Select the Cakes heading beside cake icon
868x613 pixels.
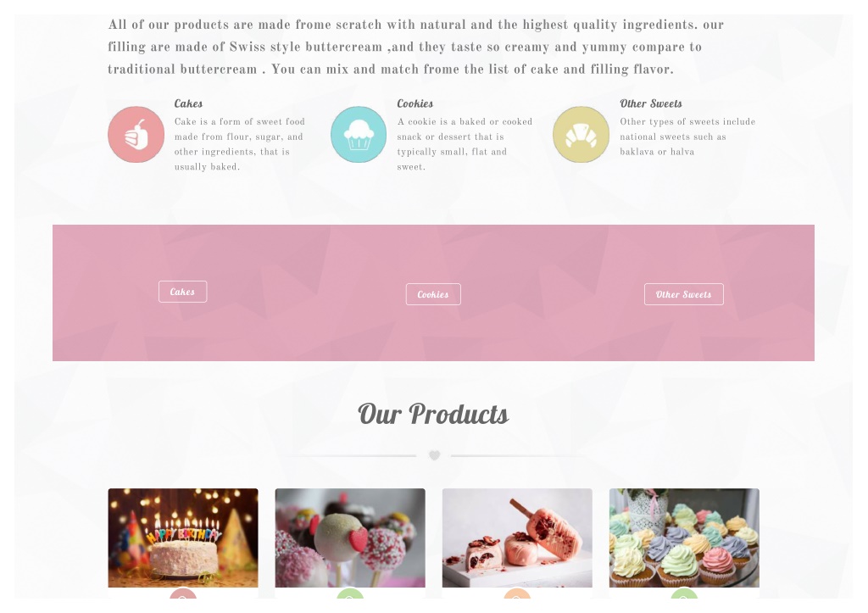coord(188,103)
